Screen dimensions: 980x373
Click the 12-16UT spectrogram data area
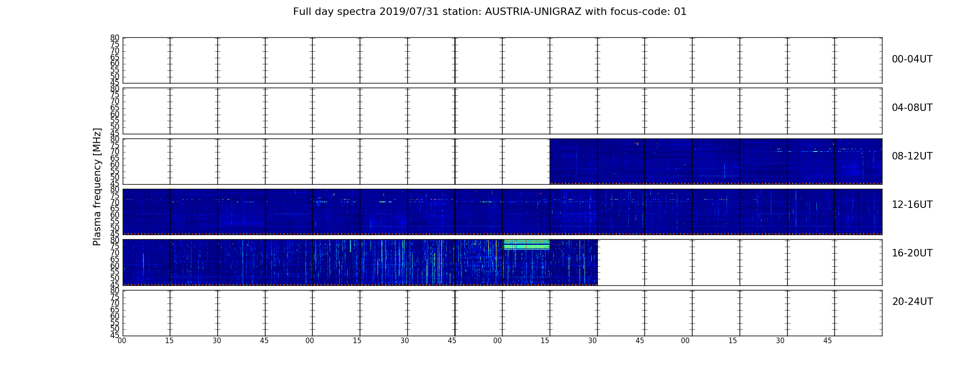pyautogui.click(x=502, y=212)
